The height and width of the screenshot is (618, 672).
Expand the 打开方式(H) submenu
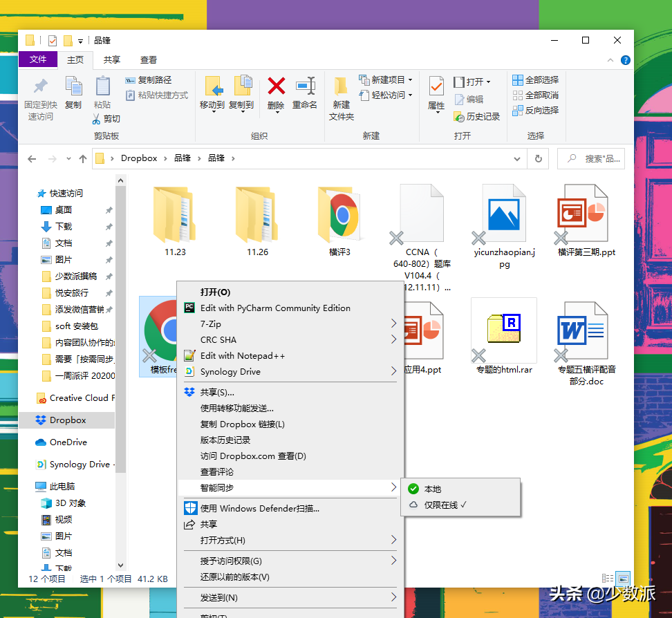(x=393, y=540)
